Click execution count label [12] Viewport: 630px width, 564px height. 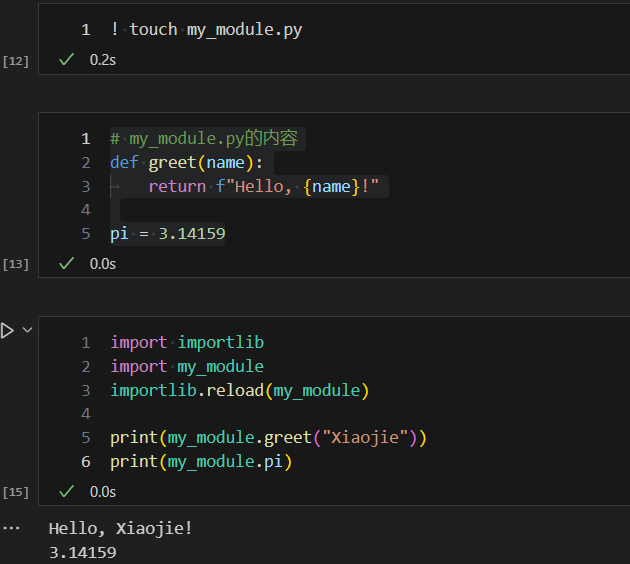16,61
